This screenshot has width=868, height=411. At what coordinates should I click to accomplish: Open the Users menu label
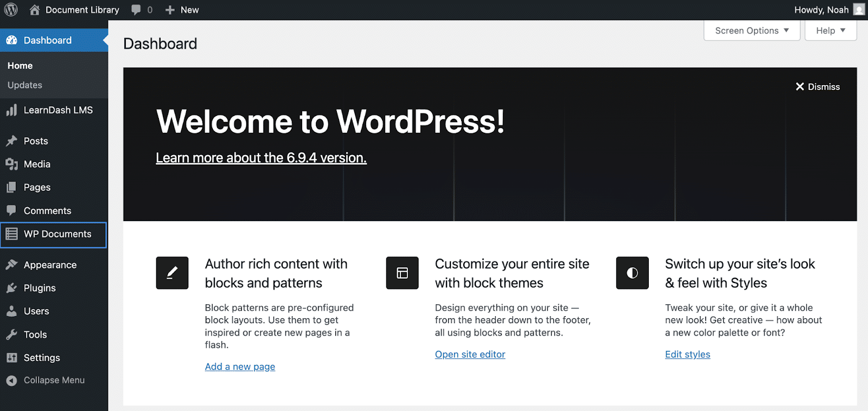click(x=36, y=311)
